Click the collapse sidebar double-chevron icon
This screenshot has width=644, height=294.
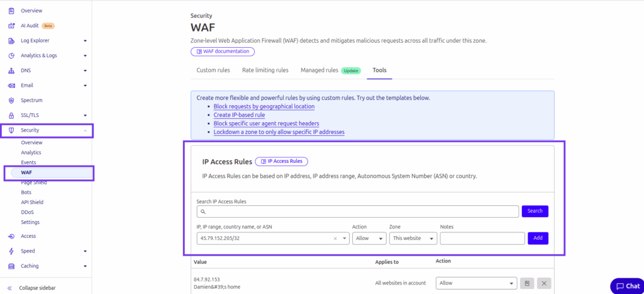tap(10, 288)
